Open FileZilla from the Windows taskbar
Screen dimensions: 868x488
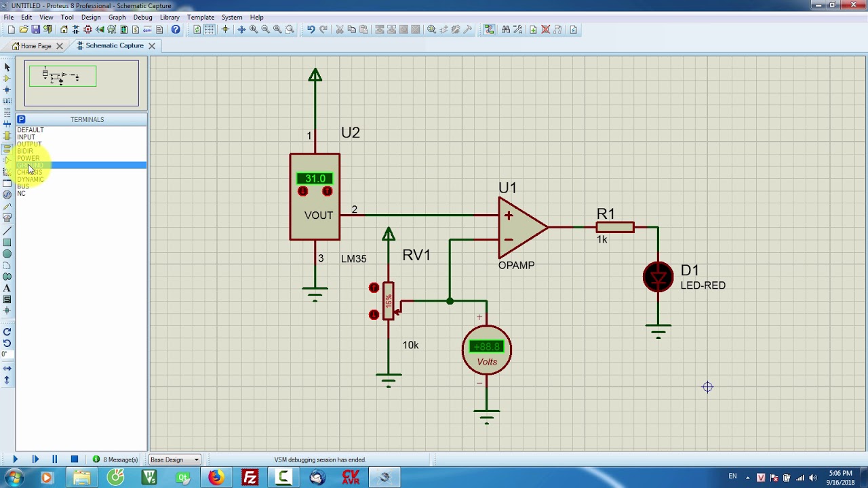click(x=250, y=477)
